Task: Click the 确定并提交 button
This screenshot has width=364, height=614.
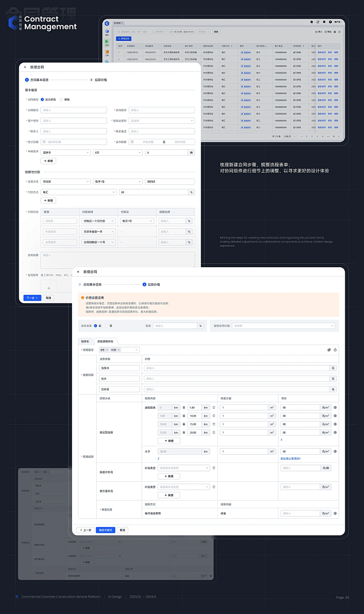Action: click(x=105, y=530)
